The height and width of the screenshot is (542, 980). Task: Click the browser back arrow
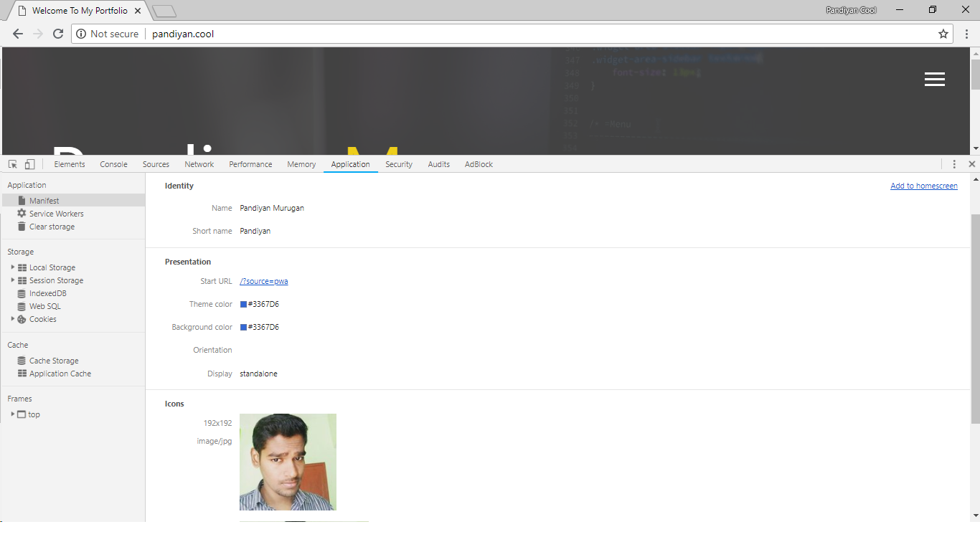coord(18,34)
